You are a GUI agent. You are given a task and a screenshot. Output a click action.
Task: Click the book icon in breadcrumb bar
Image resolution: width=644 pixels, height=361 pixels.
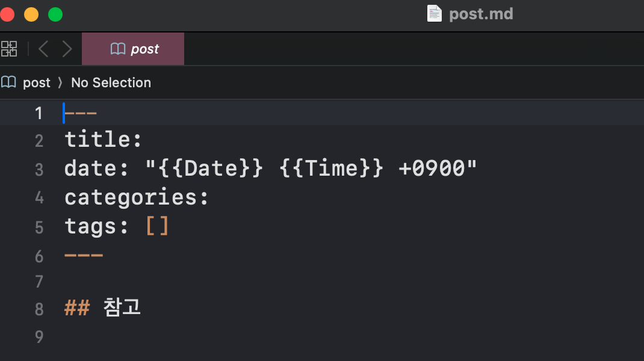coord(8,82)
